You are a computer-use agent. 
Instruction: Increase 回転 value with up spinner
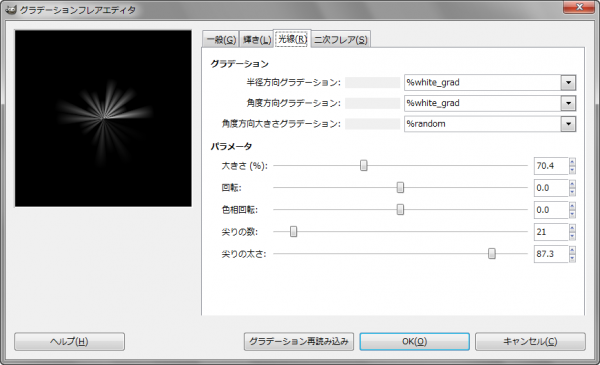click(x=572, y=184)
